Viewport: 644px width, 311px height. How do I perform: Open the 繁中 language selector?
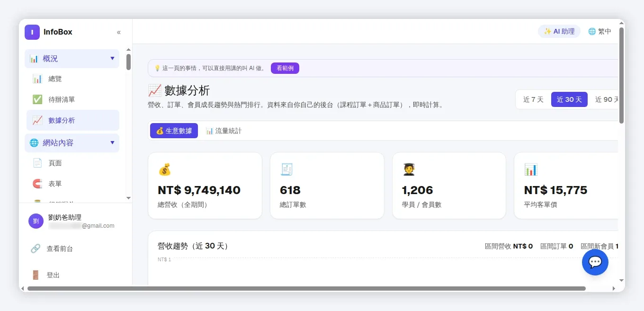(x=599, y=31)
